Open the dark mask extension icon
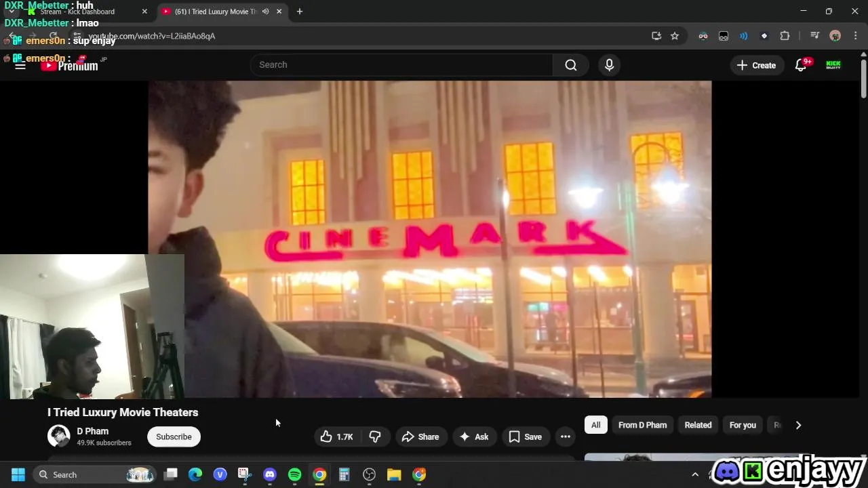Image resolution: width=868 pixels, height=488 pixels. 724,36
